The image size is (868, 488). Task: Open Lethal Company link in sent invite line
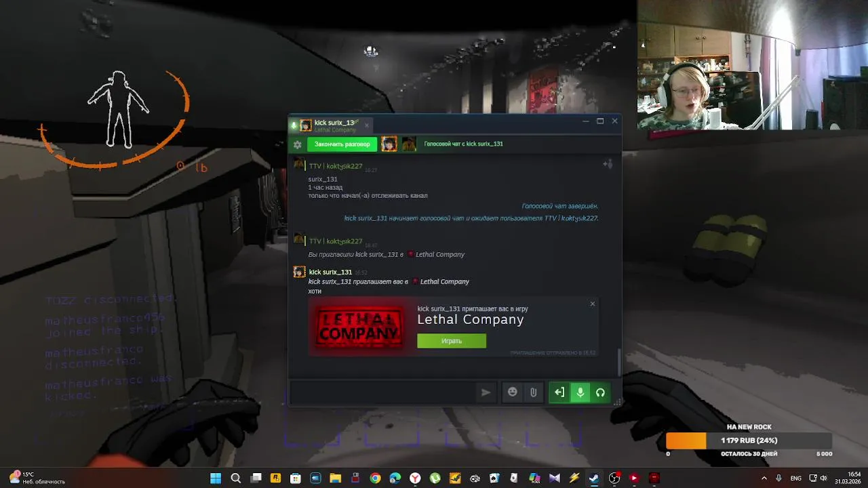440,254
